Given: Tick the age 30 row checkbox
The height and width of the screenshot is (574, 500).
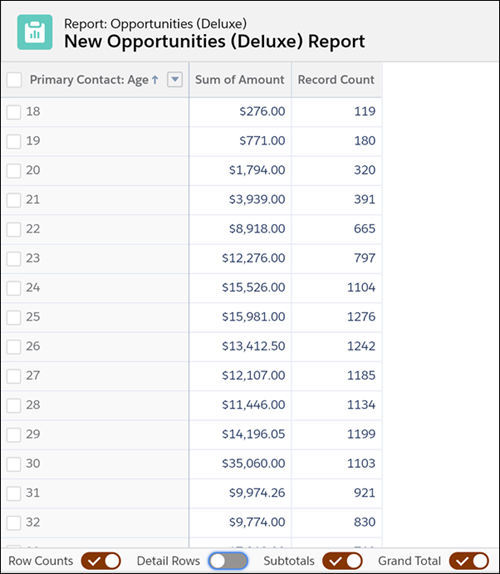Looking at the screenshot, I should (14, 464).
